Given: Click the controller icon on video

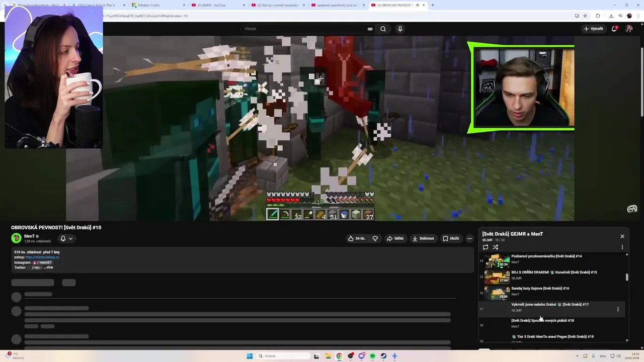Looking at the screenshot, I should click(x=632, y=209).
